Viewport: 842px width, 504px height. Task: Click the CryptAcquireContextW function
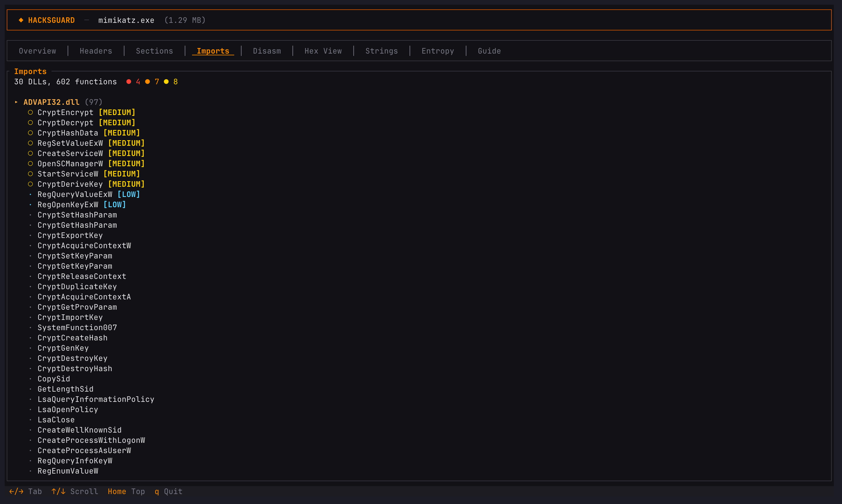pyautogui.click(x=84, y=246)
